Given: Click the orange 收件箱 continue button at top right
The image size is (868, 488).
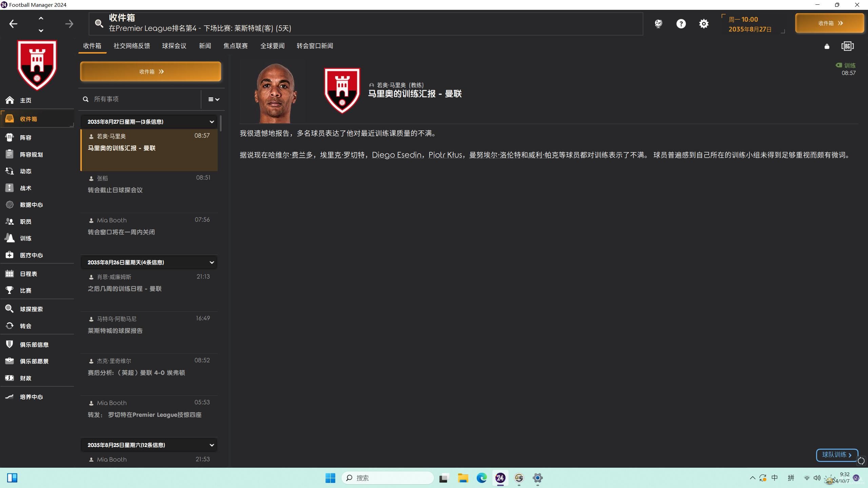Looking at the screenshot, I should [829, 23].
